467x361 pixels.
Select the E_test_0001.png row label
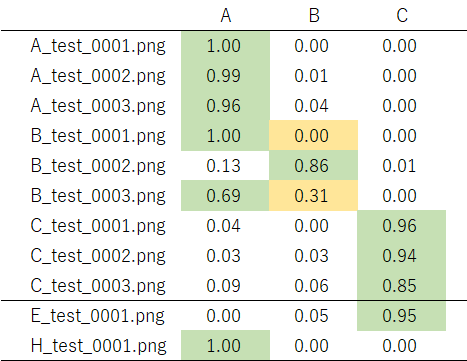coord(98,316)
